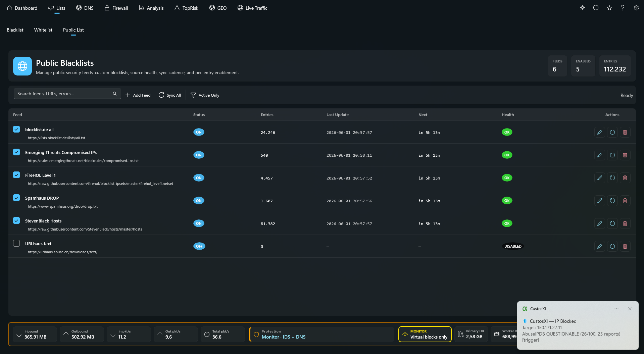Click the Public Blacklists globe icon
The image size is (644, 354).
point(22,66)
